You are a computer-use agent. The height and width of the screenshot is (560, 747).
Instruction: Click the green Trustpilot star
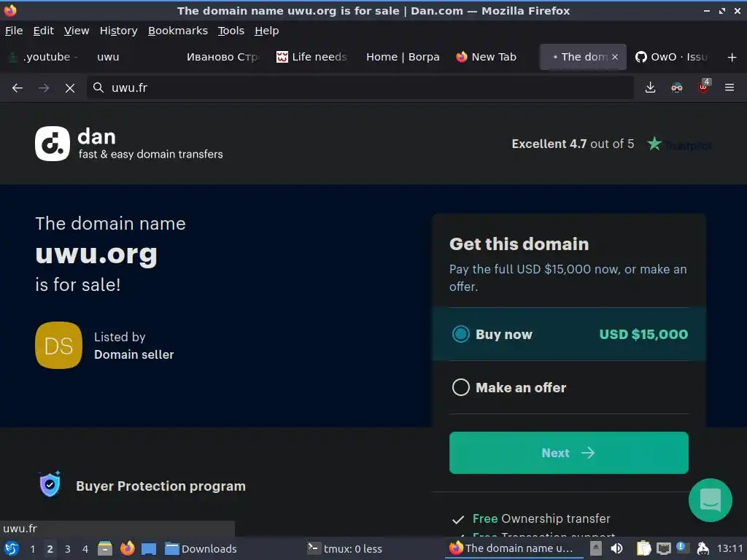click(x=654, y=144)
